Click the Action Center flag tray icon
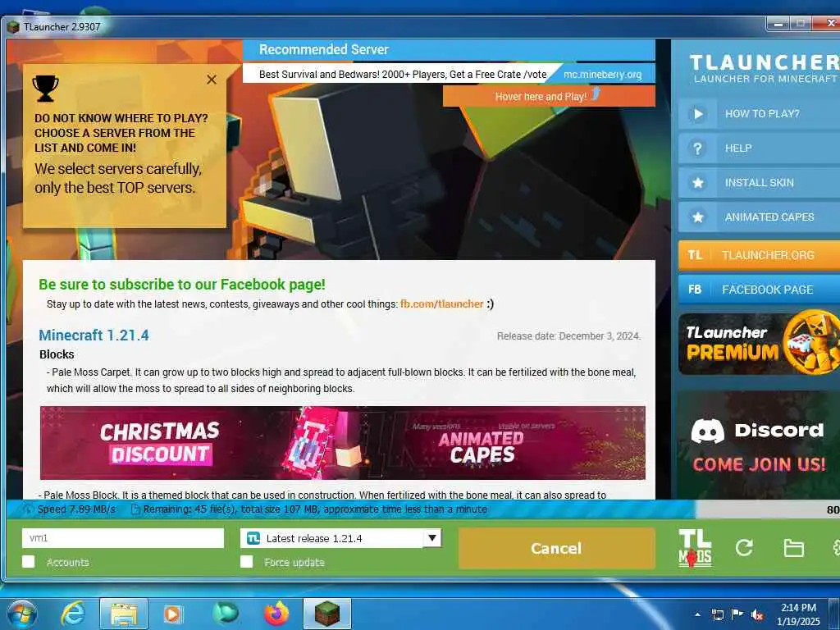Viewport: 840px width, 630px height. (x=737, y=614)
